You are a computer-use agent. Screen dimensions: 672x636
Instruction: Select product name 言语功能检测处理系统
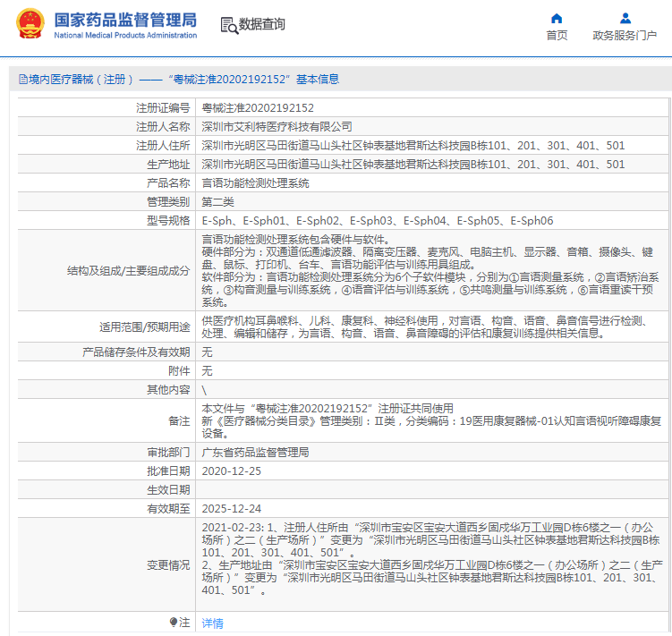tap(255, 183)
